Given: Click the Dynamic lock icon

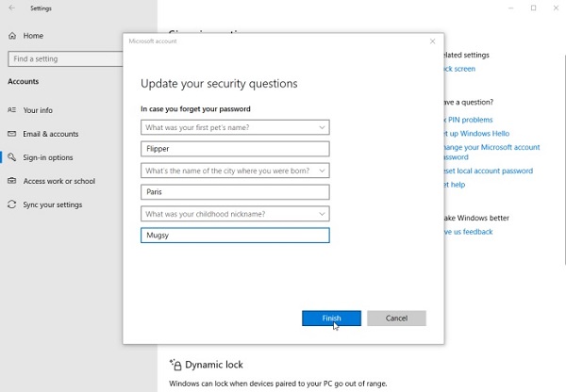Looking at the screenshot, I should [x=175, y=365].
